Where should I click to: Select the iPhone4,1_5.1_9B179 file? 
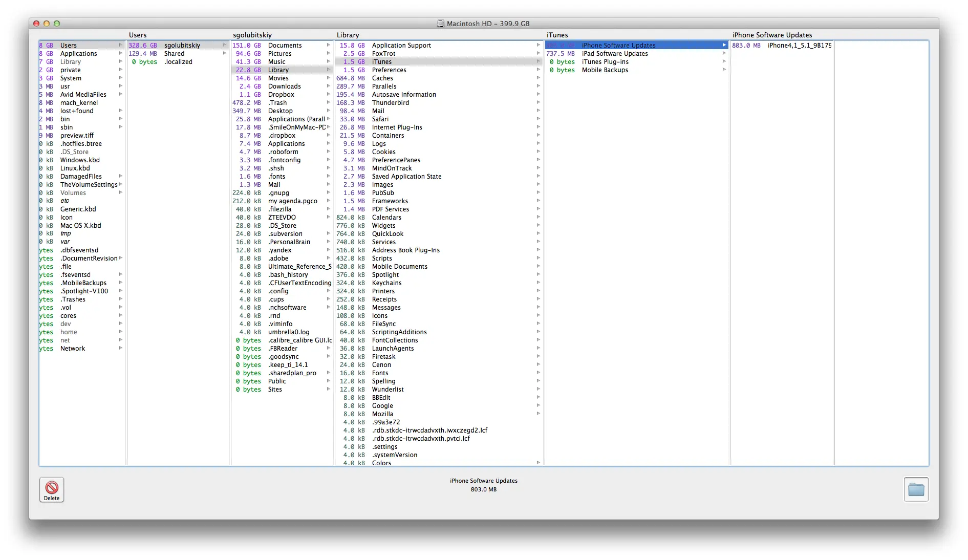tap(782, 46)
